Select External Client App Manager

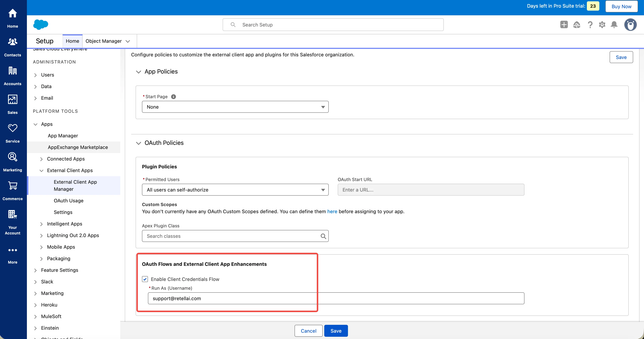pyautogui.click(x=75, y=185)
